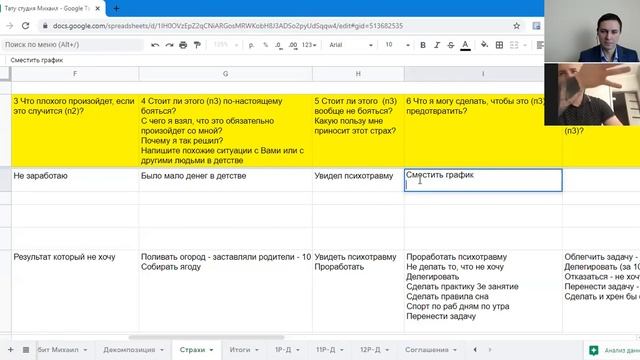Select the Paint format roller icon
640x360 pixels.
click(x=197, y=45)
